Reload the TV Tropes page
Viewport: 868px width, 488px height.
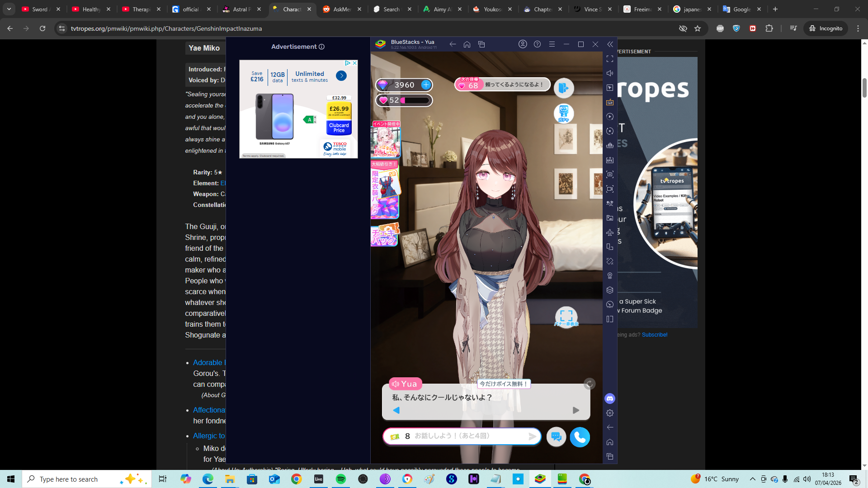(x=42, y=28)
